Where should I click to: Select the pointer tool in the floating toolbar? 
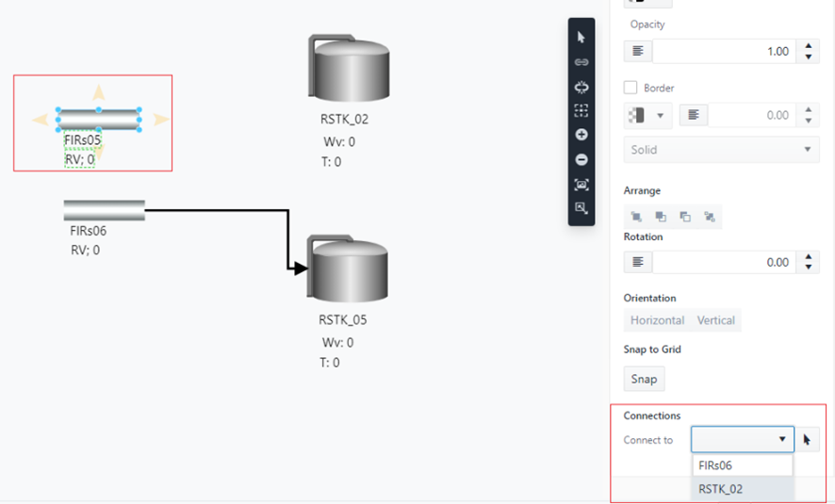(x=581, y=38)
